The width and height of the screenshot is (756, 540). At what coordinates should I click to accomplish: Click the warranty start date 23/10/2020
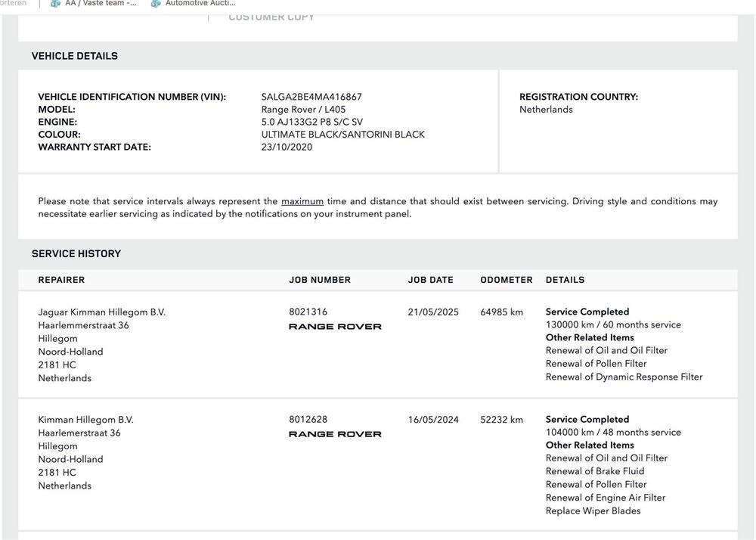[x=287, y=147]
